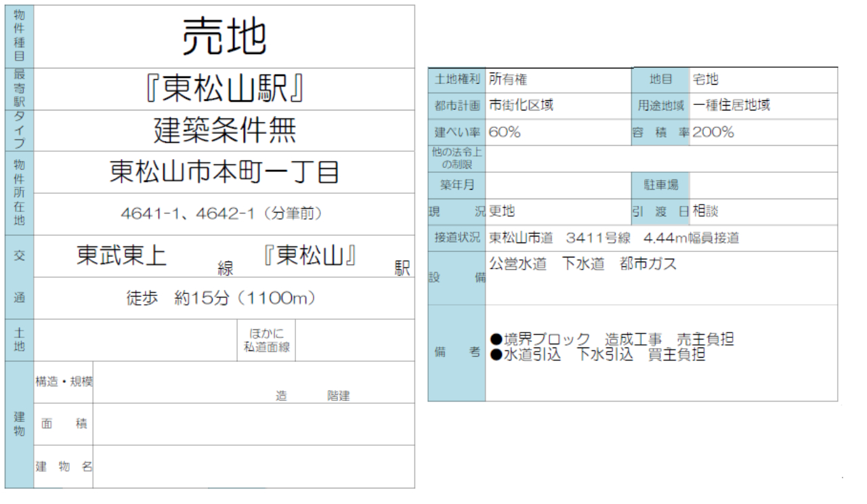Select utilities text 公営水道 下水道 都市ガス

coord(583,264)
